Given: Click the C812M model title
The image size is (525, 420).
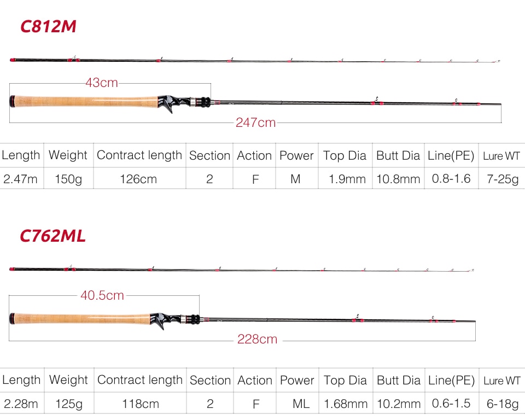Looking at the screenshot, I should click(48, 26).
